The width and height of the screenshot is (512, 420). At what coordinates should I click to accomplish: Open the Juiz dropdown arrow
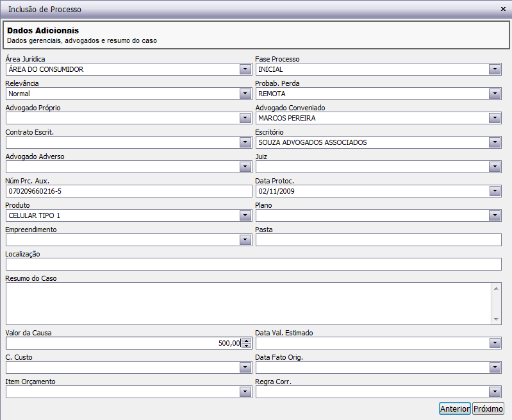pos(494,167)
